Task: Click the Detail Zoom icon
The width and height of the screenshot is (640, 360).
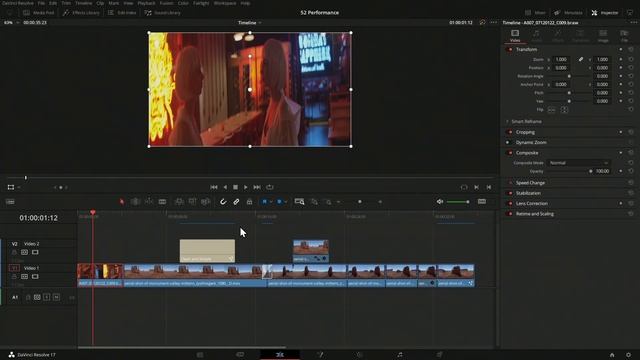Action: tap(314, 202)
